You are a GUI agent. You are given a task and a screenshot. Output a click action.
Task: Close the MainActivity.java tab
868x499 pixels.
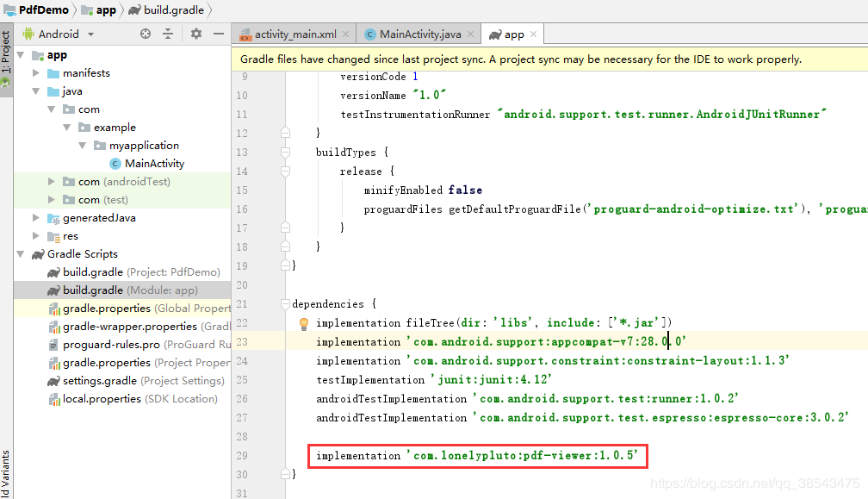tap(470, 34)
